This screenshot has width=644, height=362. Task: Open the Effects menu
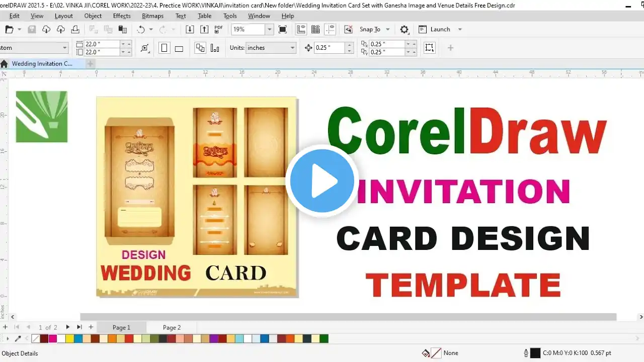[x=122, y=16]
